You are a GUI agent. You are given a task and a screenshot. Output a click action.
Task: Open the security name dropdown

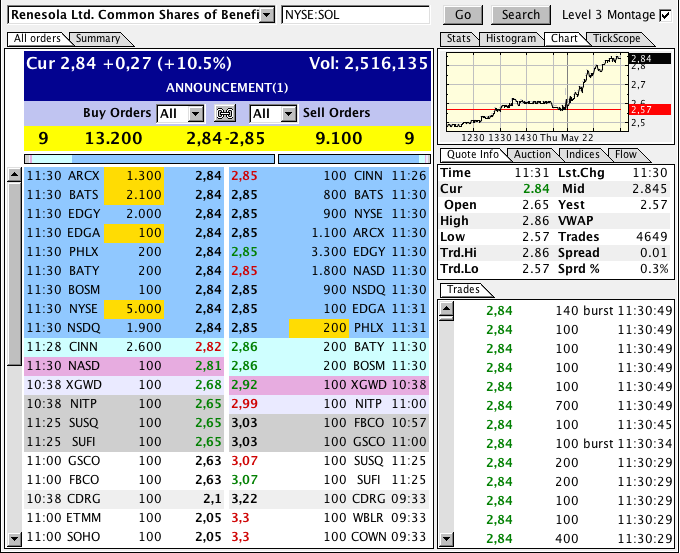tap(268, 15)
